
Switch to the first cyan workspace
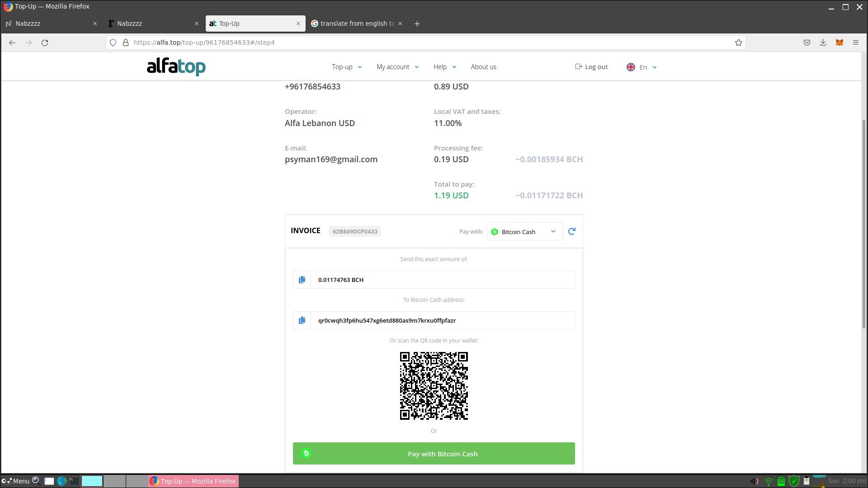click(x=92, y=481)
